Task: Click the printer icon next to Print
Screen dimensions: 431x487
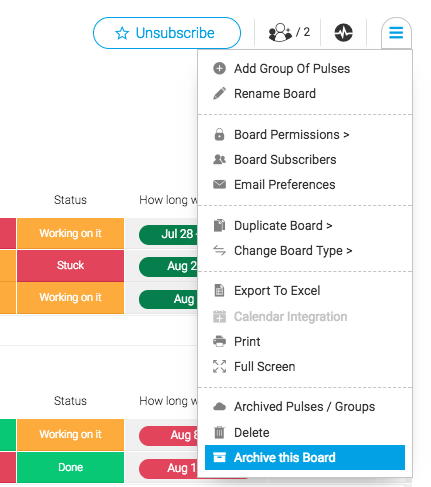Action: coord(219,341)
